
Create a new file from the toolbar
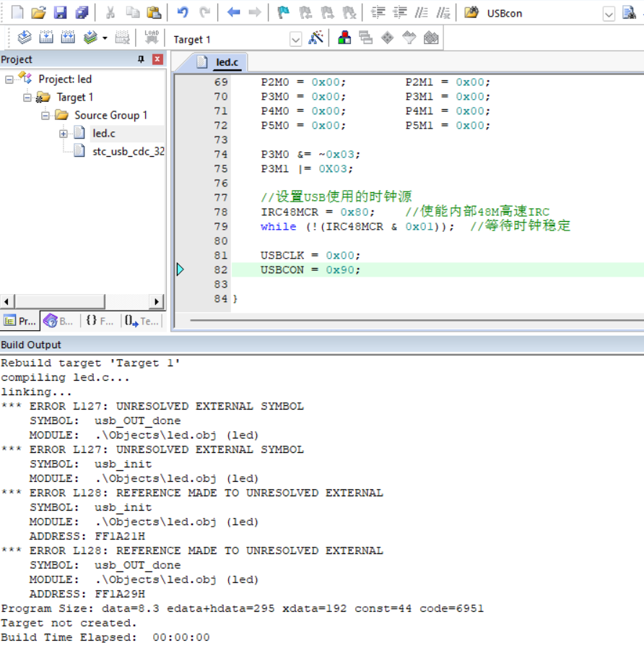17,13
